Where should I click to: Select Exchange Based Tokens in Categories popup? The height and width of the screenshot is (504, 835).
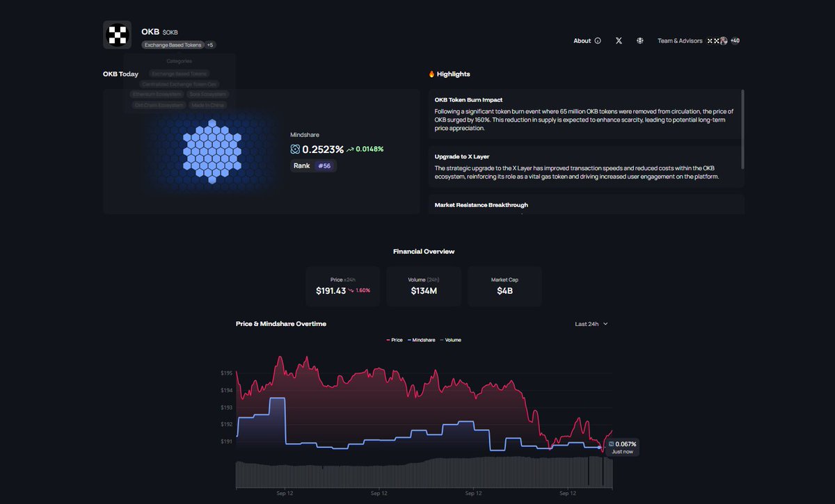(180, 73)
